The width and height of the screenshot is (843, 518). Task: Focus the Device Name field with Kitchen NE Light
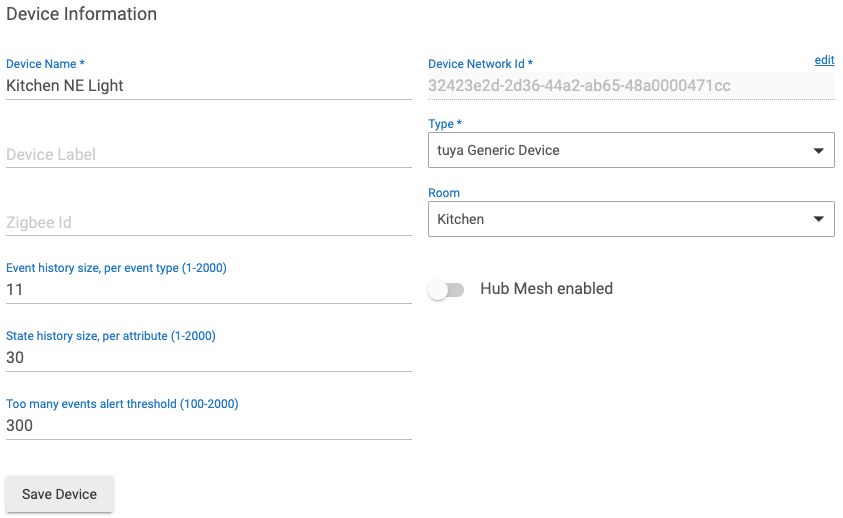[208, 86]
